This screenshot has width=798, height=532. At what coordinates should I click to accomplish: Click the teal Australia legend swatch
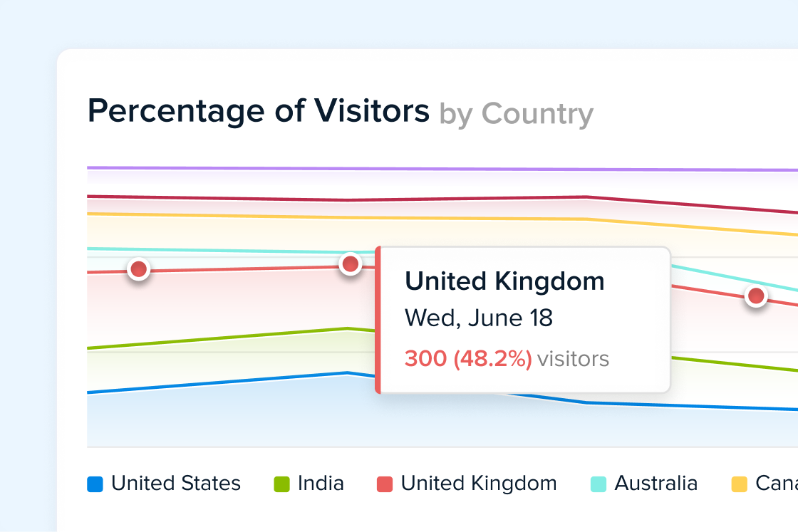[598, 484]
